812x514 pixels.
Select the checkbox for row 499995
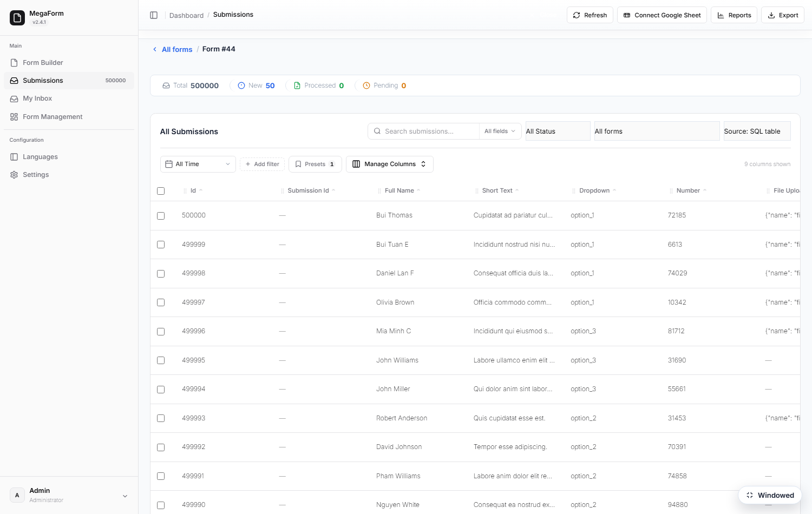click(161, 360)
